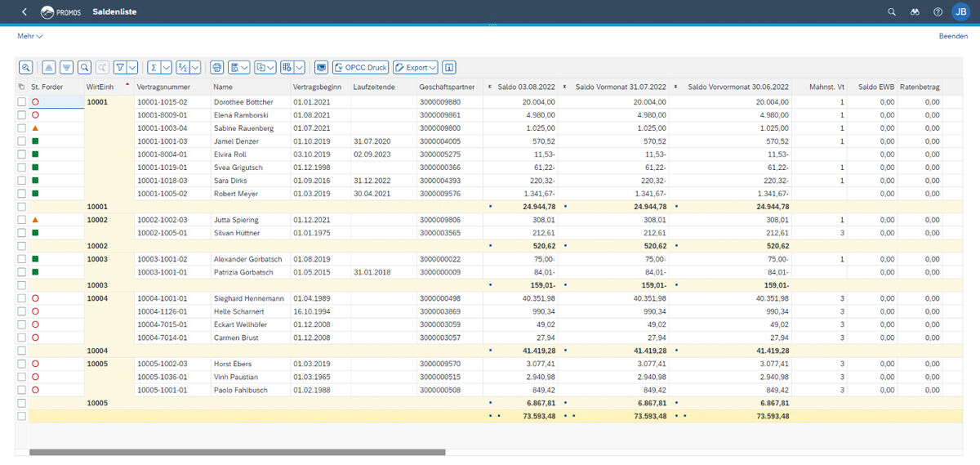Expand the subtotals dropdown arrow
The image size is (980, 465).
pyautogui.click(x=195, y=68)
